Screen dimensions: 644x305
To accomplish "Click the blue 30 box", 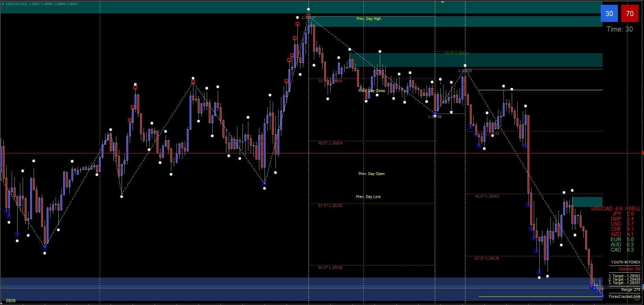I will tap(609, 14).
